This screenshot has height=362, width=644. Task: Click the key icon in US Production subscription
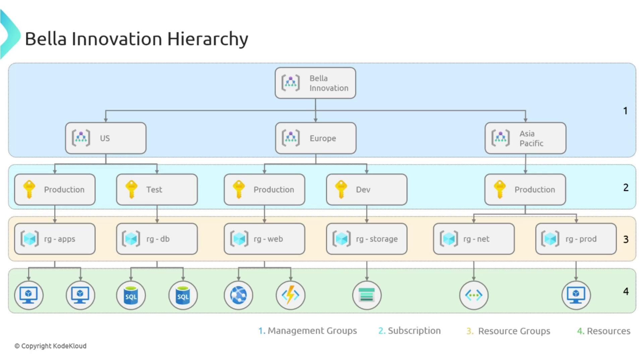click(29, 189)
